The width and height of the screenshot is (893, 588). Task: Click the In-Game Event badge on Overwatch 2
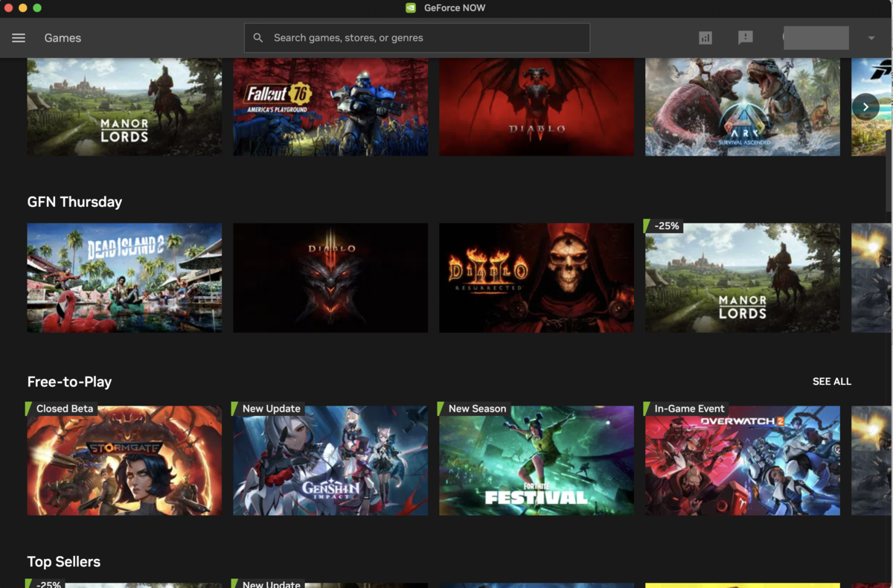pyautogui.click(x=685, y=409)
